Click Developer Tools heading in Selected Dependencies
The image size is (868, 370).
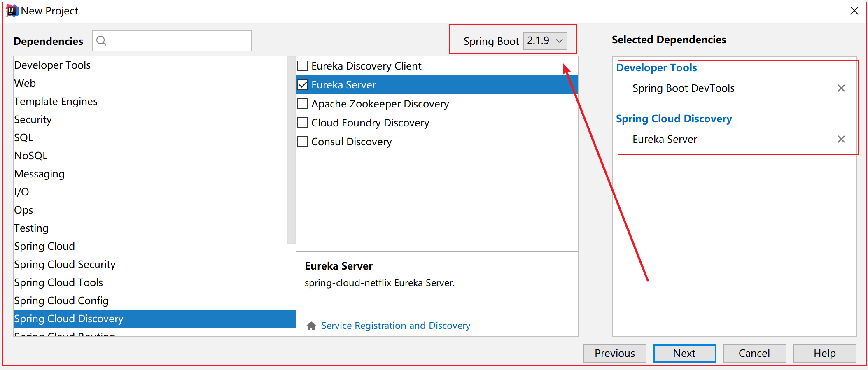click(657, 67)
